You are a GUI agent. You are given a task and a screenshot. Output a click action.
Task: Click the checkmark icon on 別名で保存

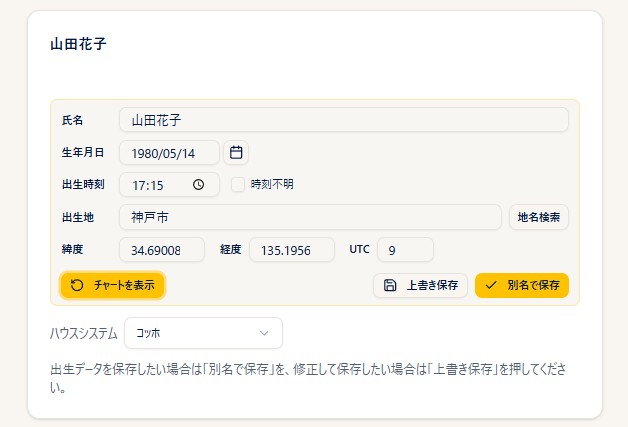point(491,285)
